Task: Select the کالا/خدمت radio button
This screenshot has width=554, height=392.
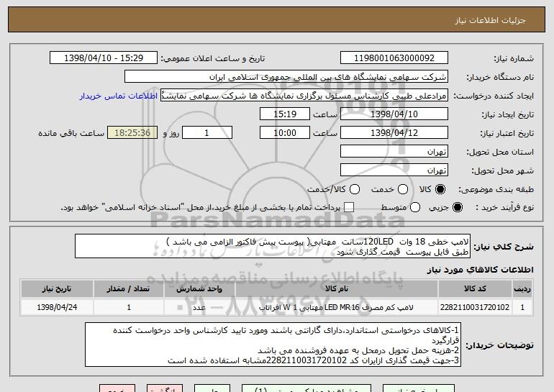Action: coord(355,189)
